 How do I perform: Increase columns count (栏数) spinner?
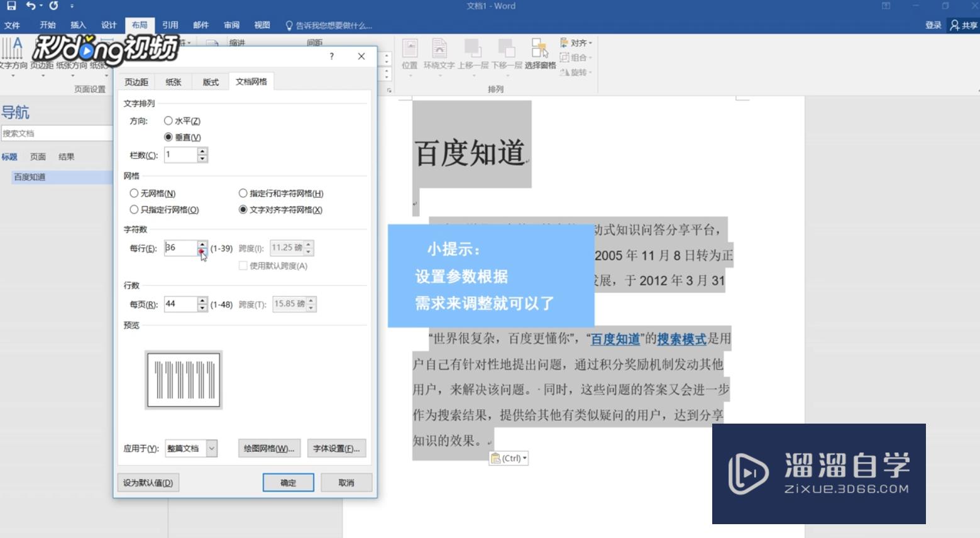tap(202, 151)
